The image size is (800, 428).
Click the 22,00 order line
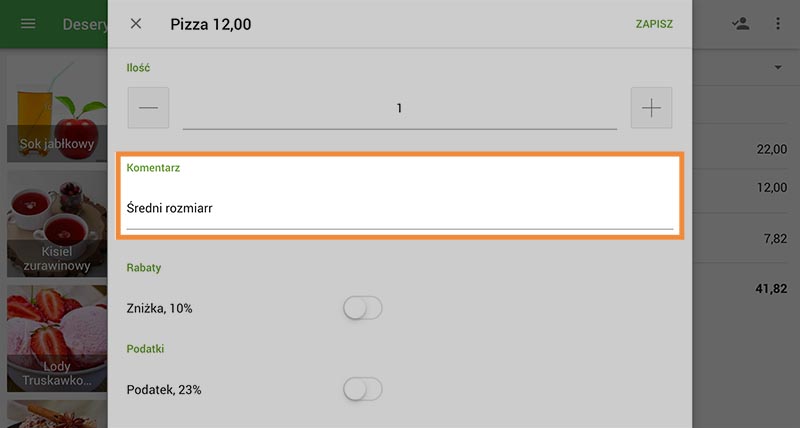click(x=745, y=149)
